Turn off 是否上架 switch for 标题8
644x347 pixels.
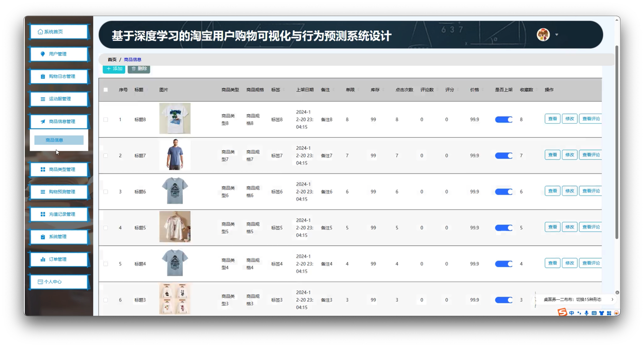pos(504,120)
